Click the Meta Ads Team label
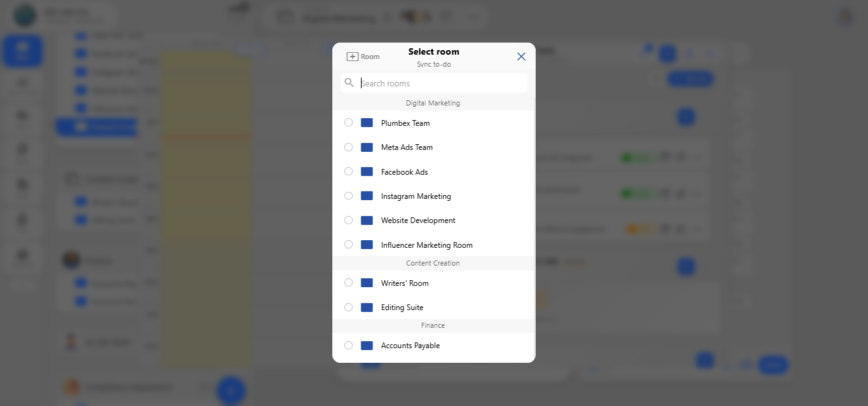Image resolution: width=868 pixels, height=406 pixels. click(x=407, y=147)
